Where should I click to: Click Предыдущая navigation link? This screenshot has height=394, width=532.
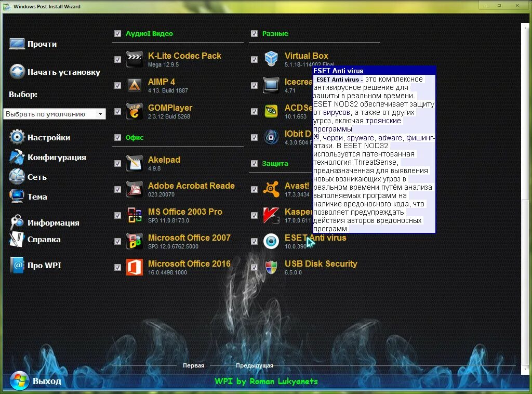coord(254,365)
